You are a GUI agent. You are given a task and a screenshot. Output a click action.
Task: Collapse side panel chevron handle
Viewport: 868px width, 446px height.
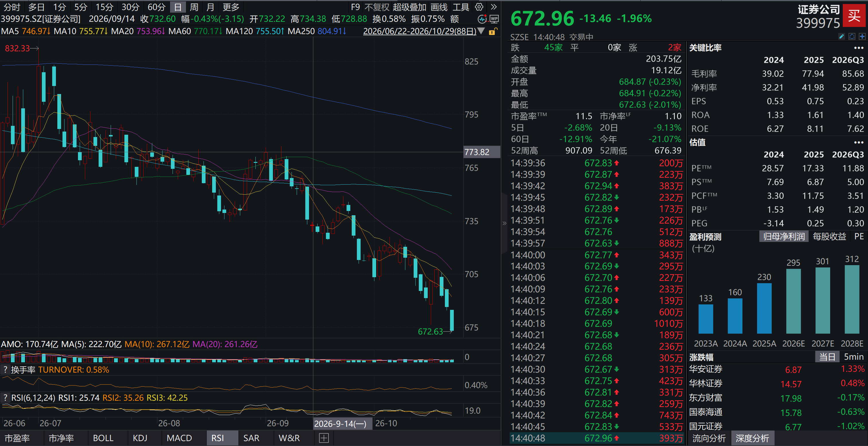tap(505, 223)
